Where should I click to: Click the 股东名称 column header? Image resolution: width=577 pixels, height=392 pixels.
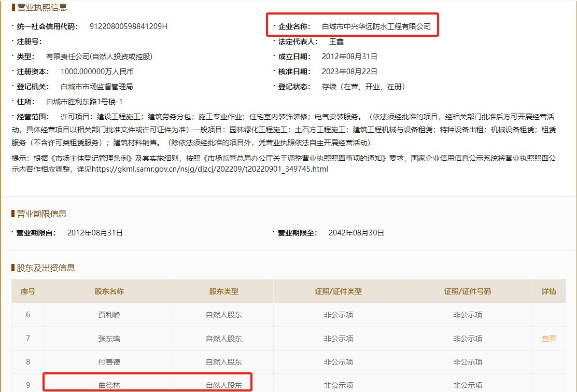pos(109,291)
